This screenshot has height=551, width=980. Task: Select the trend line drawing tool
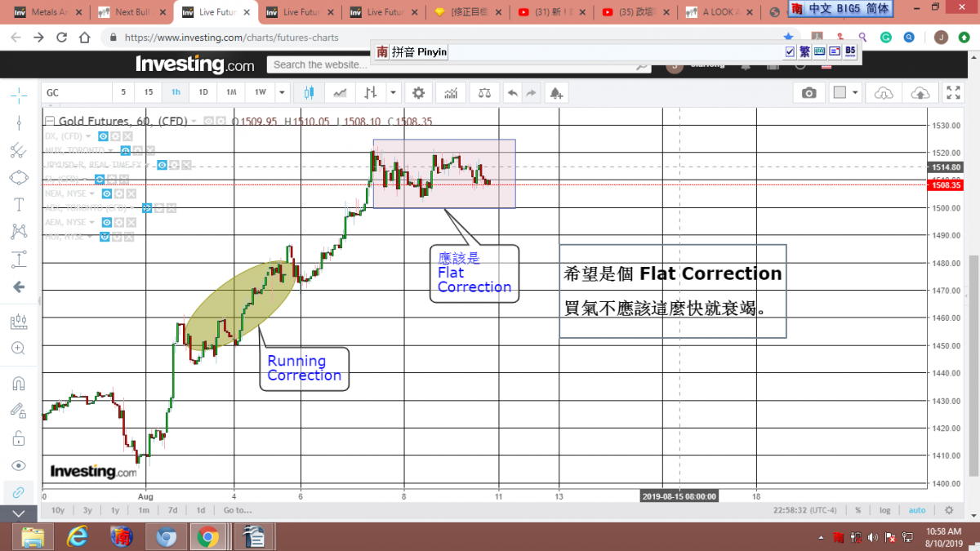19,122
